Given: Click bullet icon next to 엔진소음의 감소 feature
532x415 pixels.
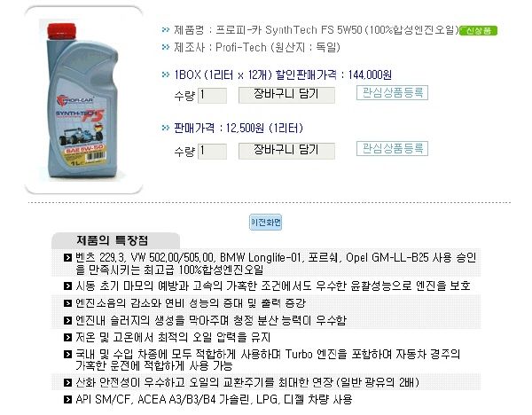Looking at the screenshot, I should pyautogui.click(x=68, y=303).
